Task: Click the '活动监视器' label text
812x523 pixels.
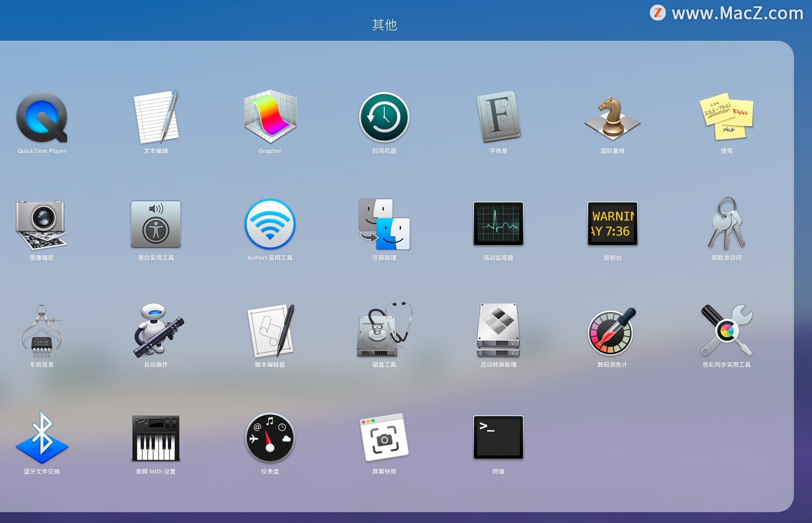Action: (498, 258)
